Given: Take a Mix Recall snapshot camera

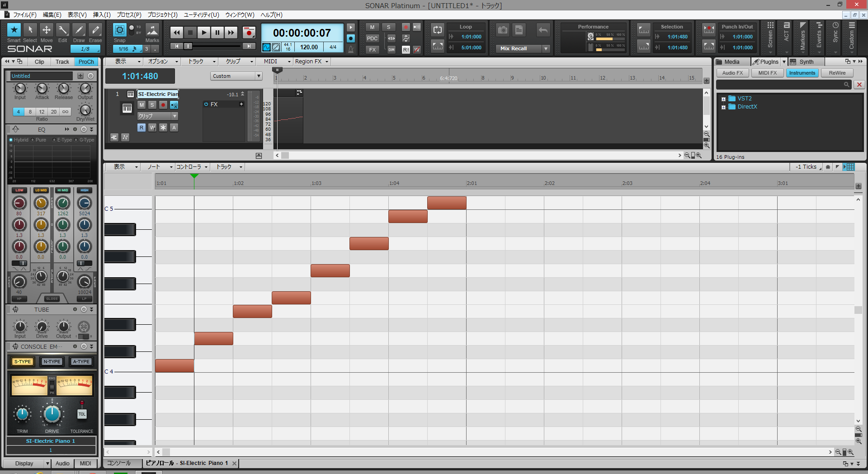Looking at the screenshot, I should [x=502, y=30].
